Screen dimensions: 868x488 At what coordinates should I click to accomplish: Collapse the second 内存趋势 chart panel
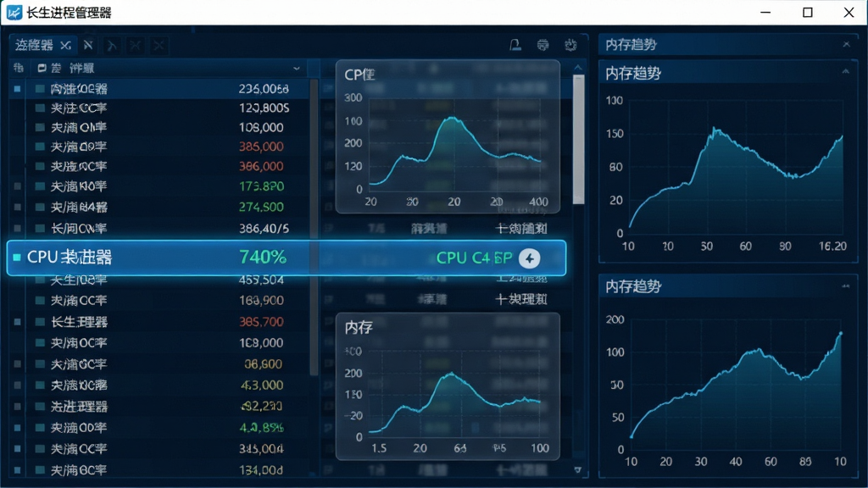click(845, 286)
